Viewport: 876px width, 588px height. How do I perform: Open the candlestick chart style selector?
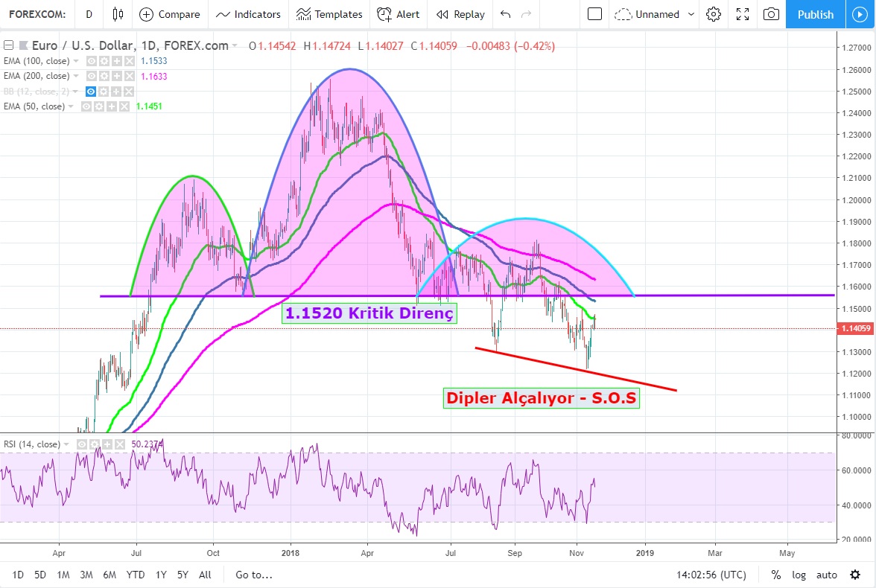click(118, 14)
